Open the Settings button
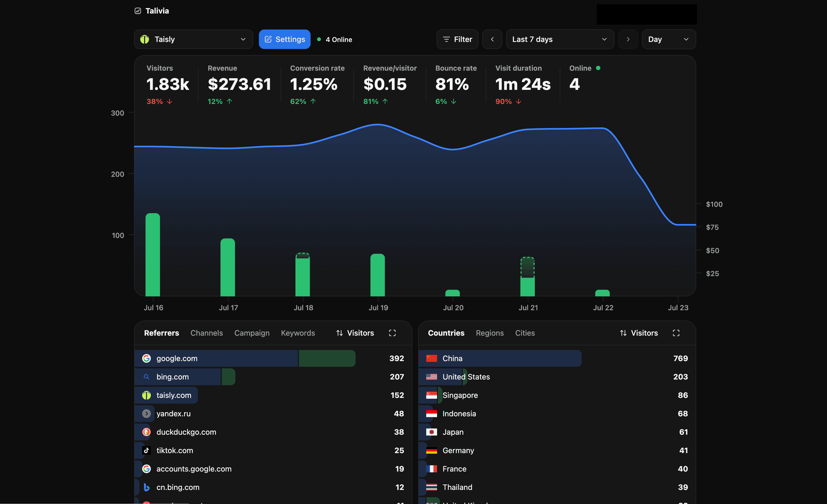Screen dimensions: 827x504 284,39
